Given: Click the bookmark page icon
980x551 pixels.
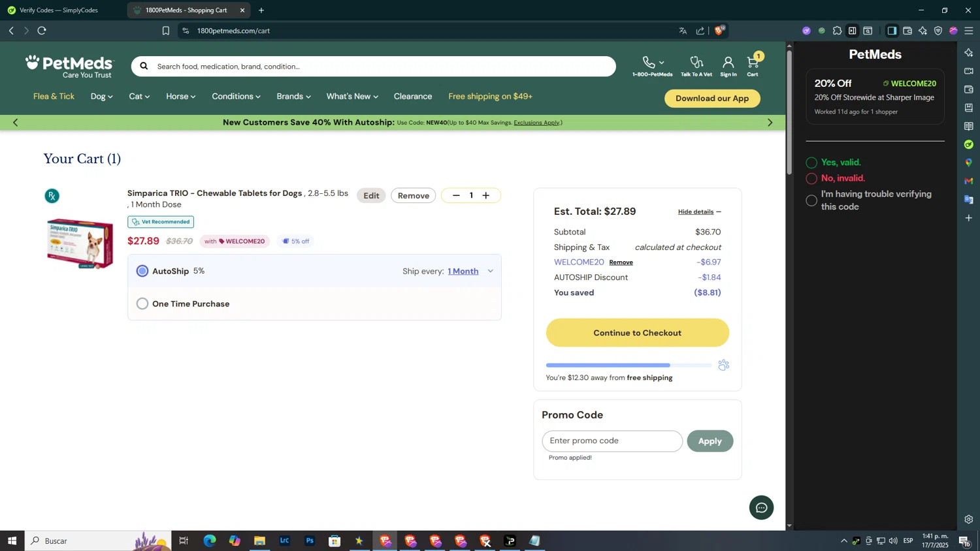Looking at the screenshot, I should click(165, 31).
